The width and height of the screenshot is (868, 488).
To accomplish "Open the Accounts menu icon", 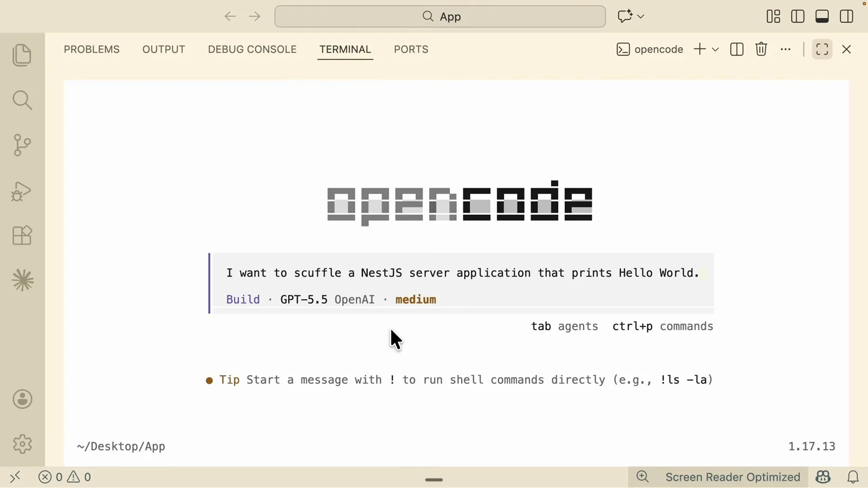I will 22,400.
